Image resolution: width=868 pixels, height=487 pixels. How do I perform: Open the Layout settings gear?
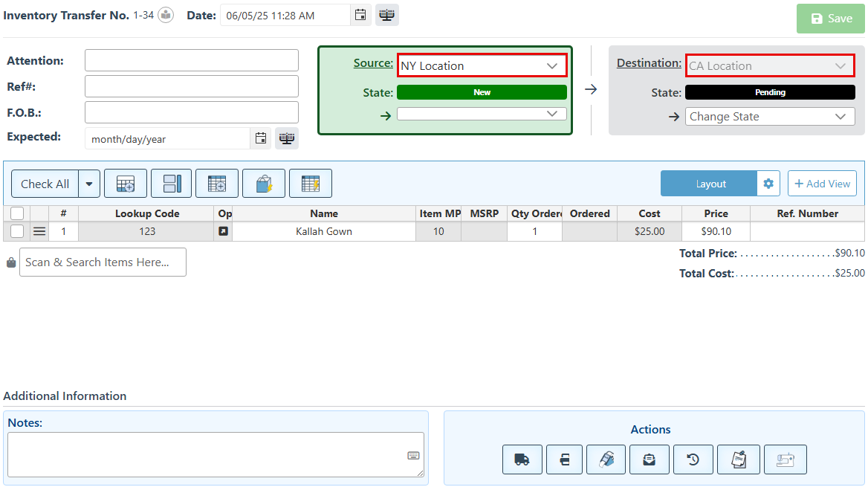(x=768, y=184)
